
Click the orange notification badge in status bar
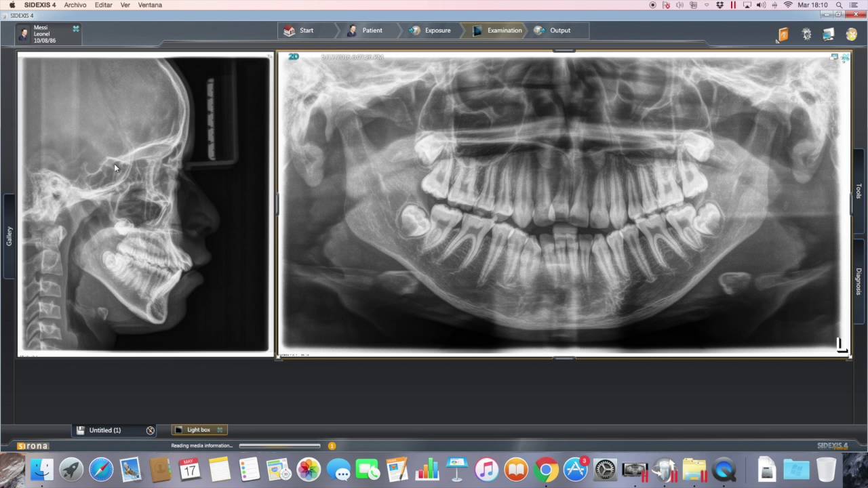coord(332,445)
